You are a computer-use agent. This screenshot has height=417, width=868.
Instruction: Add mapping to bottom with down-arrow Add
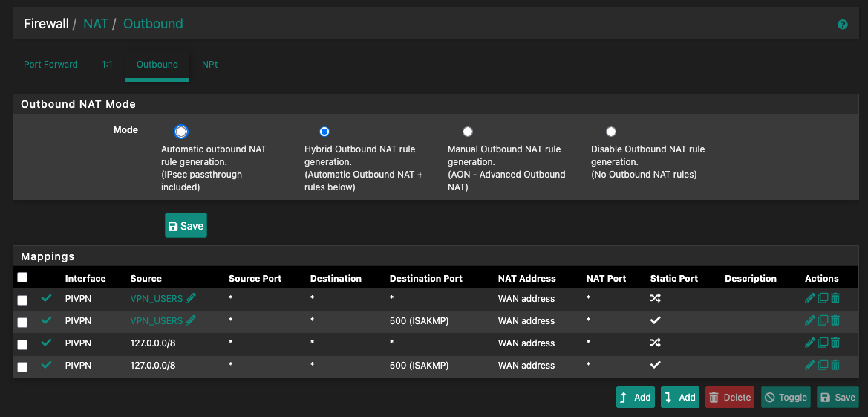pos(680,397)
